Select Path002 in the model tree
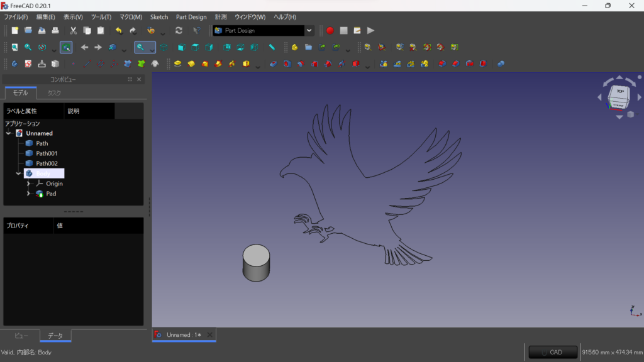This screenshot has width=644, height=362. pos(47,163)
